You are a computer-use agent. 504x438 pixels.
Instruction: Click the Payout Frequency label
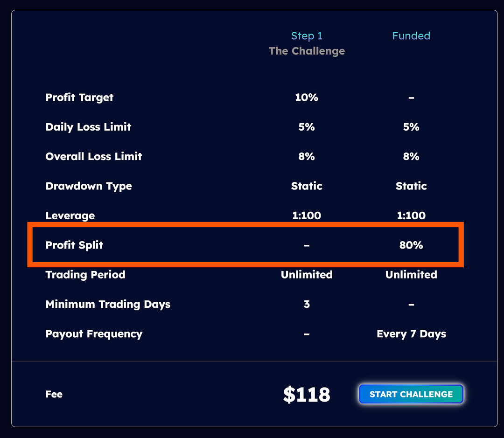(x=94, y=334)
